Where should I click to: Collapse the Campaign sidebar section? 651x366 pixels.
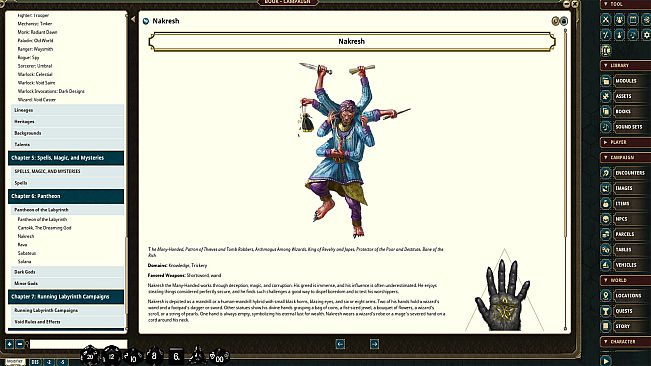click(x=606, y=158)
